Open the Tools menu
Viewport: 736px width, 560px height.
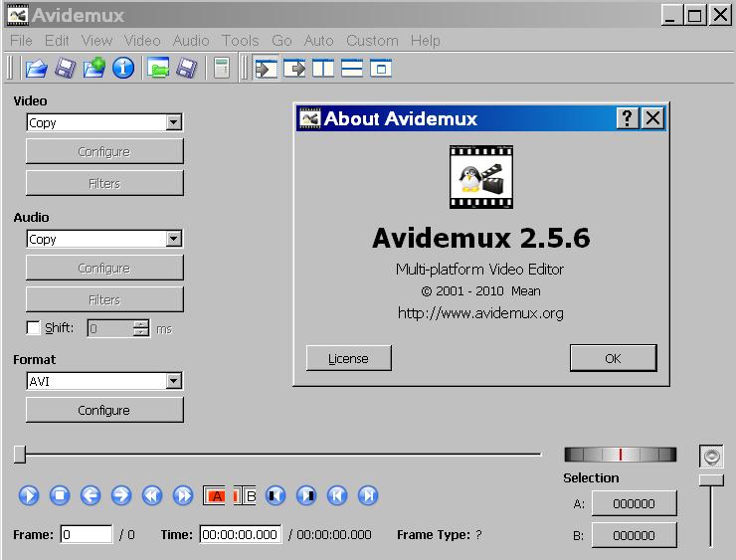click(x=241, y=41)
